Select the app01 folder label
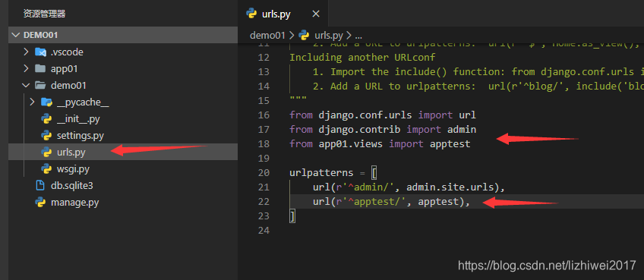 (x=64, y=69)
